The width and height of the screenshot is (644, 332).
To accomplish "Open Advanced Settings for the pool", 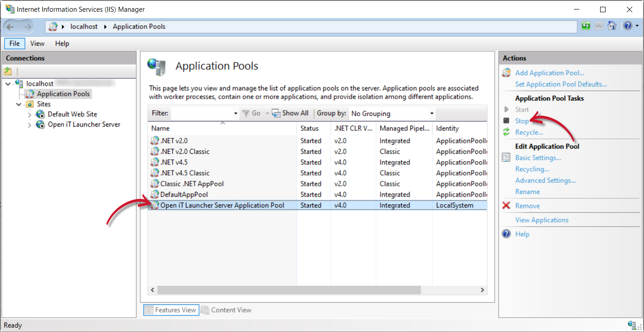I will pos(545,180).
